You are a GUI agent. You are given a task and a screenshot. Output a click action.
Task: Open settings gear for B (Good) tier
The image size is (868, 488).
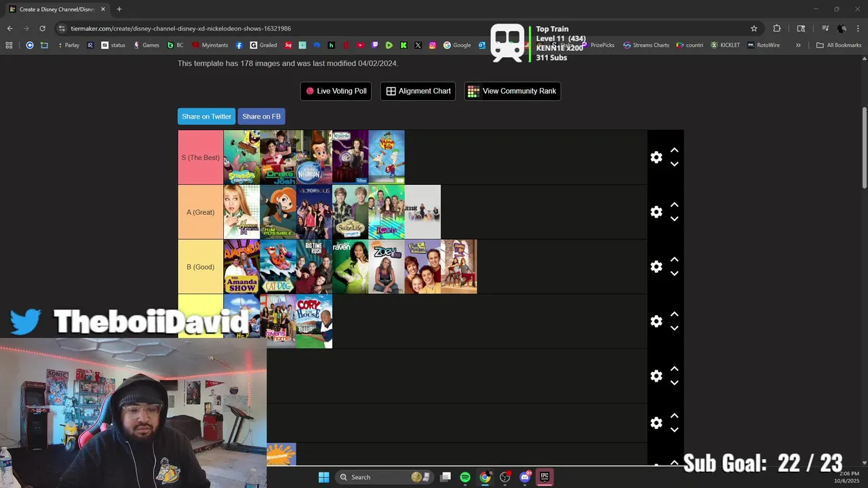(656, 267)
